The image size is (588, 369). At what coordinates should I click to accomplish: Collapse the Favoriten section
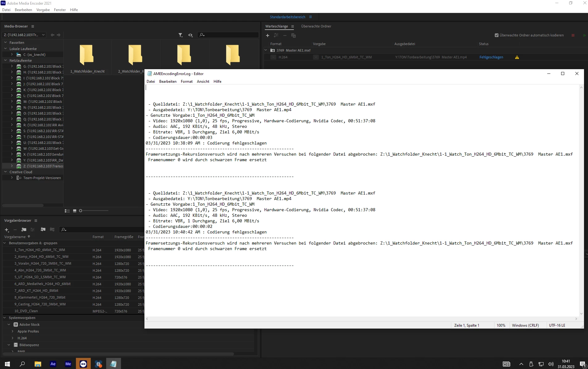[5, 43]
